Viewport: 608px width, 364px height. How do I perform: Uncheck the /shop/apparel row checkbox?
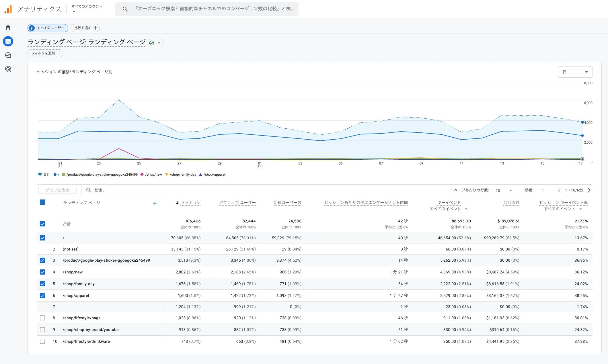[x=42, y=295]
